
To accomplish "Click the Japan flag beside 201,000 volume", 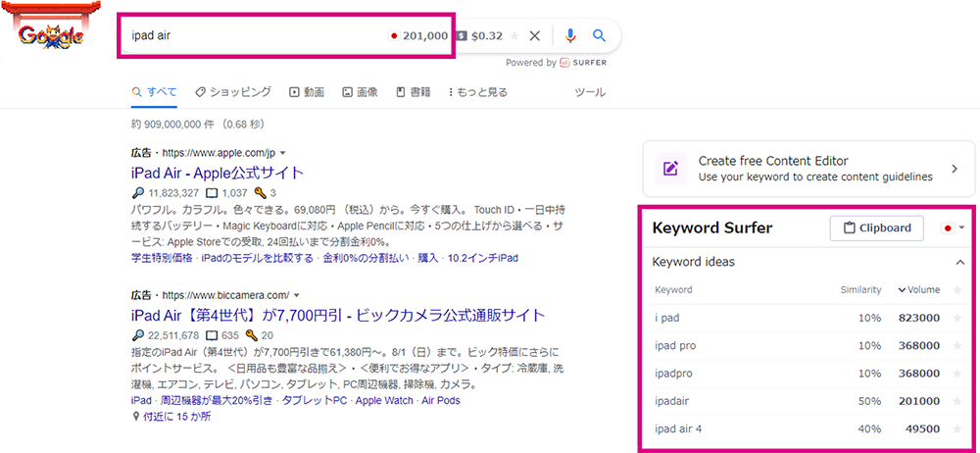I will [394, 36].
